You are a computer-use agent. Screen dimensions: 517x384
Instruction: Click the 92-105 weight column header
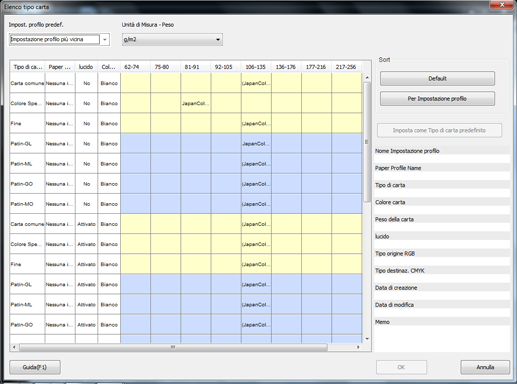coord(226,67)
